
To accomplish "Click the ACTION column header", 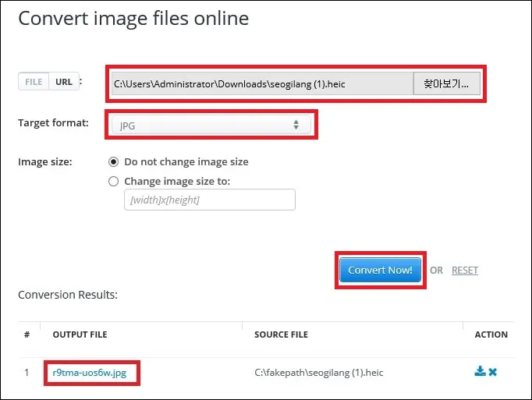I will tap(491, 335).
